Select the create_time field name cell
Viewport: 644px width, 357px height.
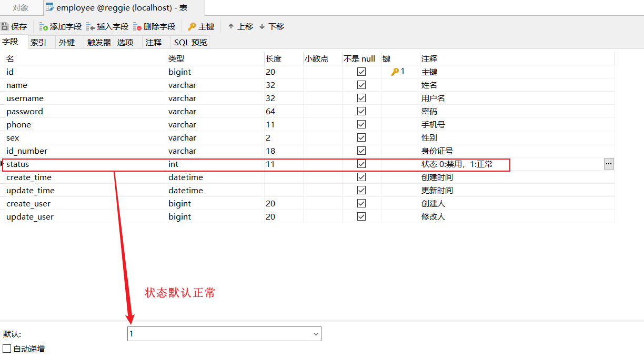pyautogui.click(x=86, y=177)
